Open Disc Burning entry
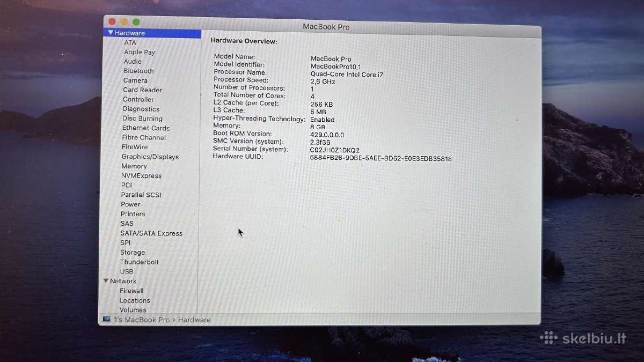This screenshot has height=362, width=644. click(142, 119)
